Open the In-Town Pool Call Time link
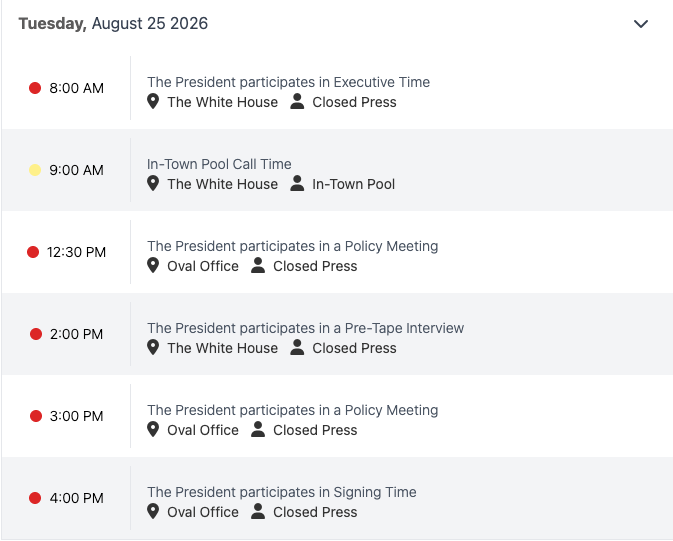Screen dimensions: 673x541 [x=219, y=164]
